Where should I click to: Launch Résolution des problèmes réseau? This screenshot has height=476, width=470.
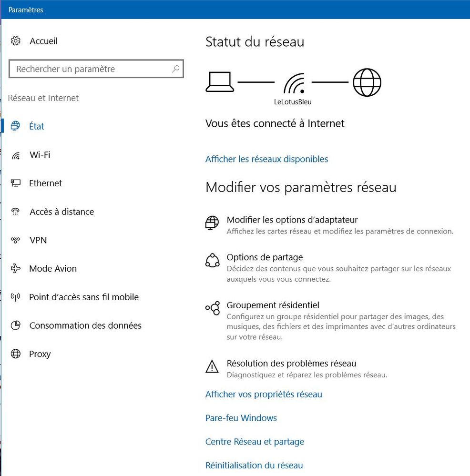(291, 364)
